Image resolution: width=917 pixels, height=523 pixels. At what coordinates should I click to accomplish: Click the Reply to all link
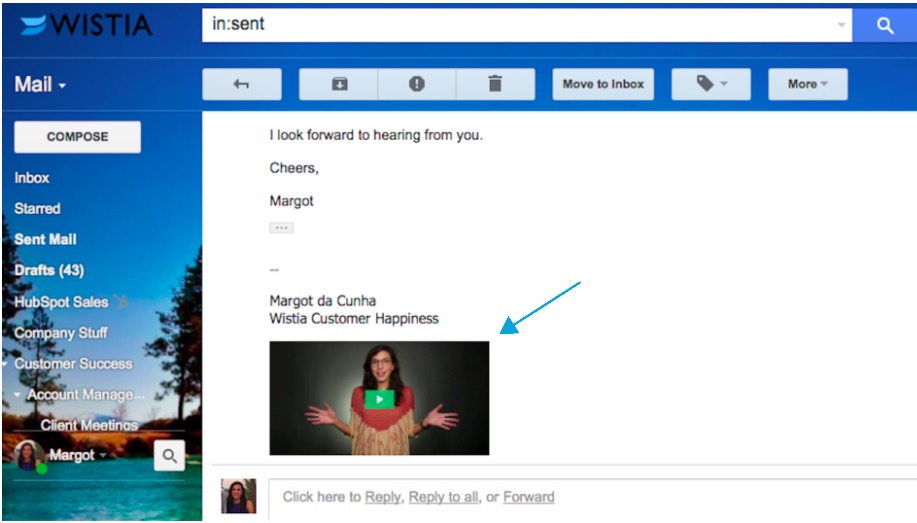(x=443, y=497)
